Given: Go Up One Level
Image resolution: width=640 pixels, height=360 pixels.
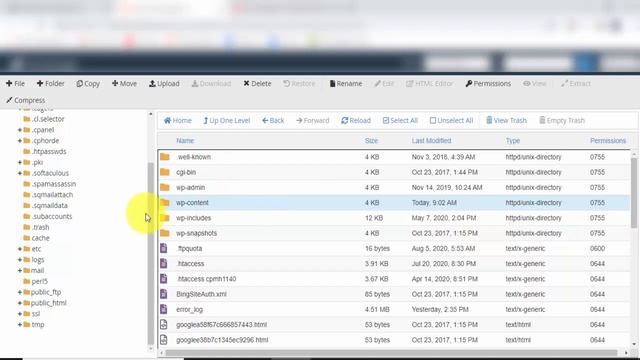Looking at the screenshot, I should coord(227,120).
